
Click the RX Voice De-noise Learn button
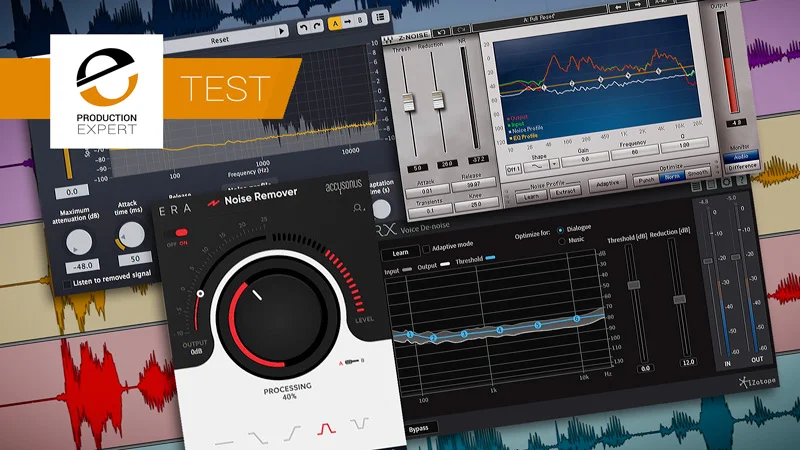pos(401,253)
